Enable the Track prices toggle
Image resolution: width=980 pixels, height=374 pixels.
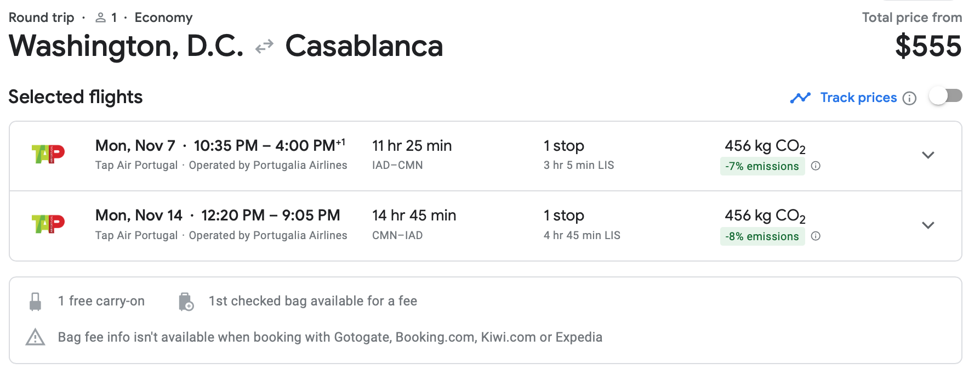(945, 96)
